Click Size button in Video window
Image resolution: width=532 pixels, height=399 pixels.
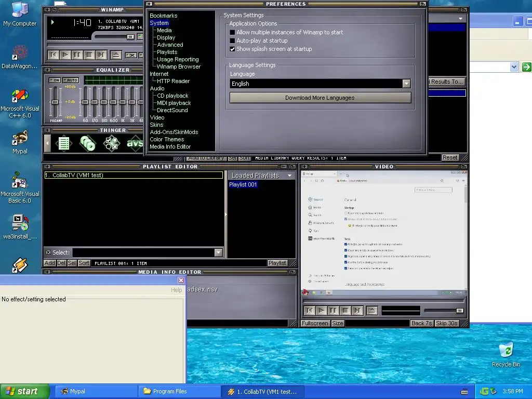click(337, 323)
